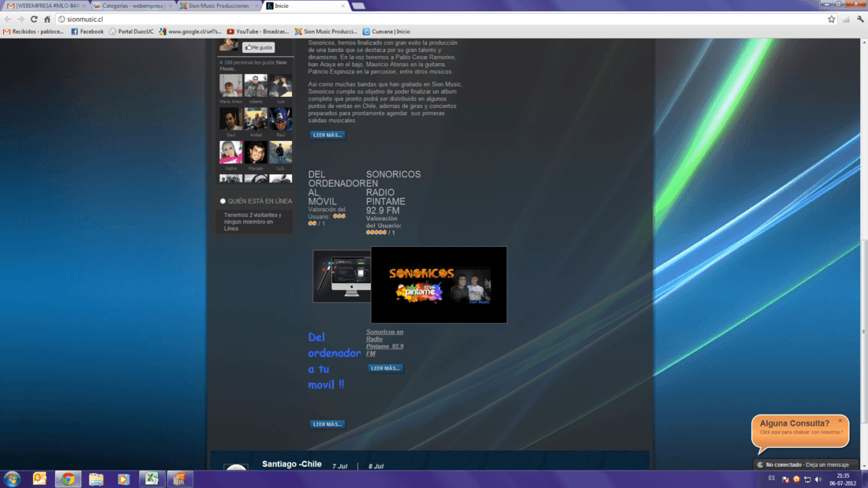This screenshot has width=868, height=488.
Task: Open the Portal DuocUC bookmark
Action: tap(131, 32)
